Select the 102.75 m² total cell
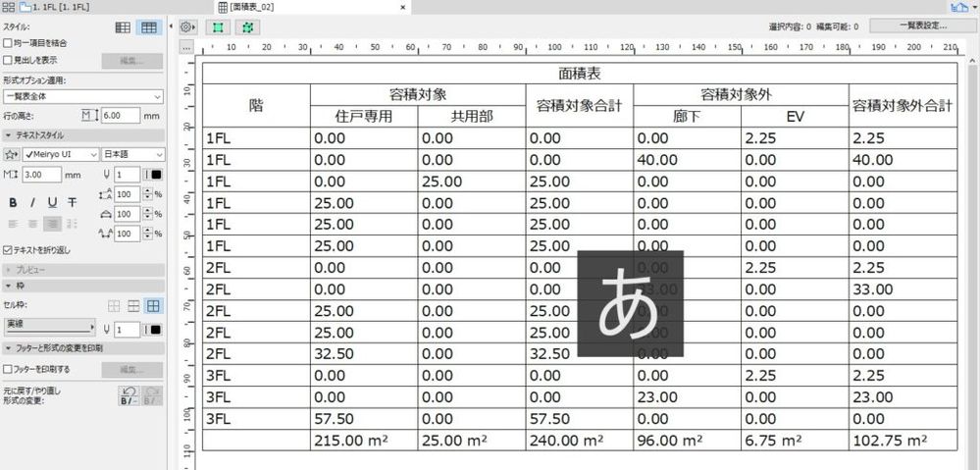This screenshot has height=470, width=980. 903,440
